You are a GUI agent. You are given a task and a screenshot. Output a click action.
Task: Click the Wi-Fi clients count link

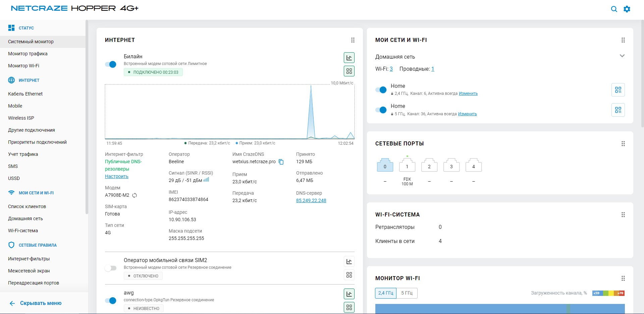click(x=391, y=69)
